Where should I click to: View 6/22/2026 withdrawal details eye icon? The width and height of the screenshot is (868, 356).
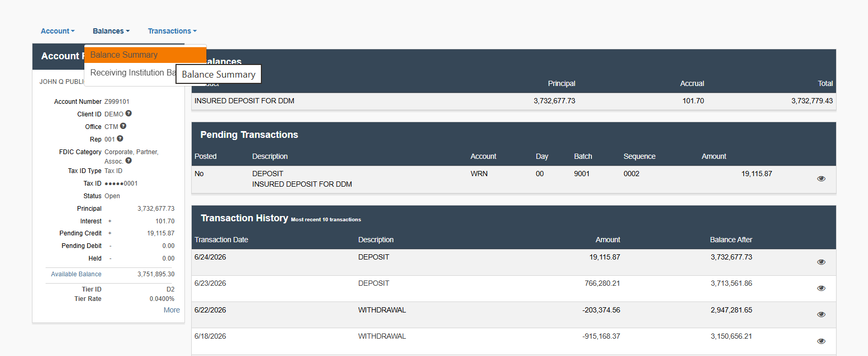point(821,315)
